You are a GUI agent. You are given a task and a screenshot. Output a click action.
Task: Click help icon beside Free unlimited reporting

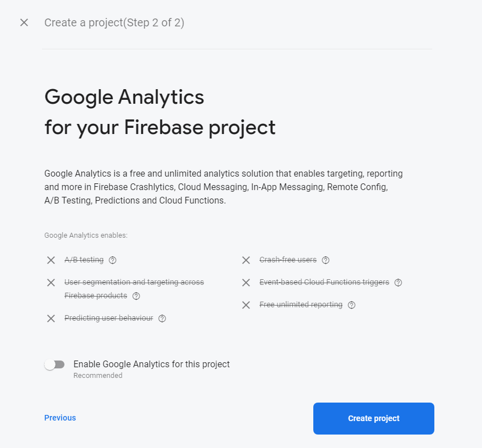[351, 305]
